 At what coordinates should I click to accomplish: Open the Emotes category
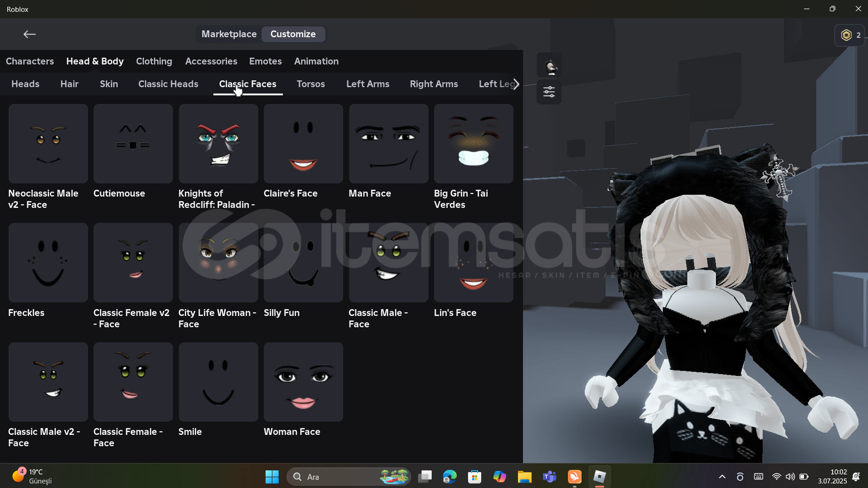pos(266,61)
